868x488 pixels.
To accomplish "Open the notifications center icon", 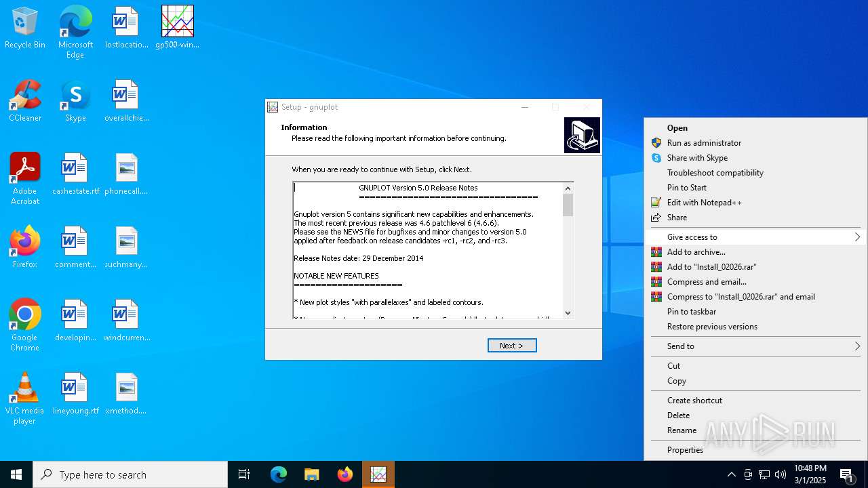I will pos(847,474).
